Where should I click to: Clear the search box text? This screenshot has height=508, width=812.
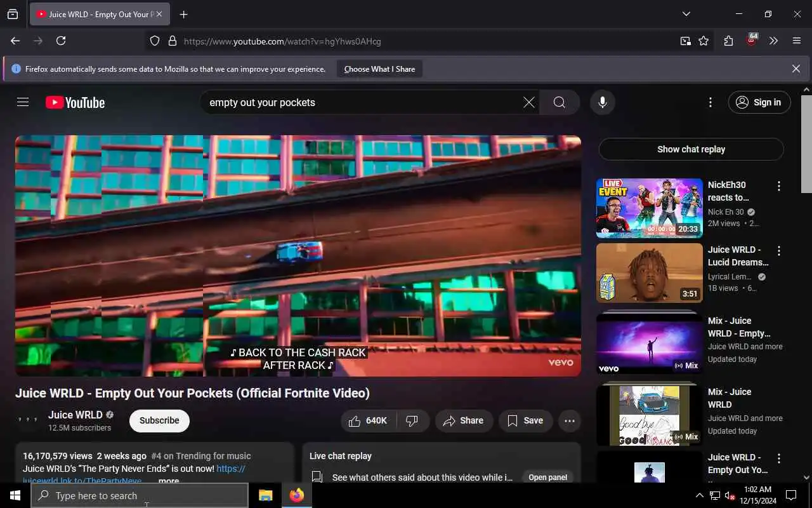(528, 102)
